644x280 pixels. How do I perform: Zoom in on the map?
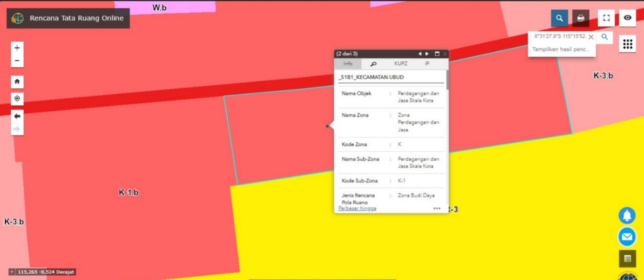[17, 48]
